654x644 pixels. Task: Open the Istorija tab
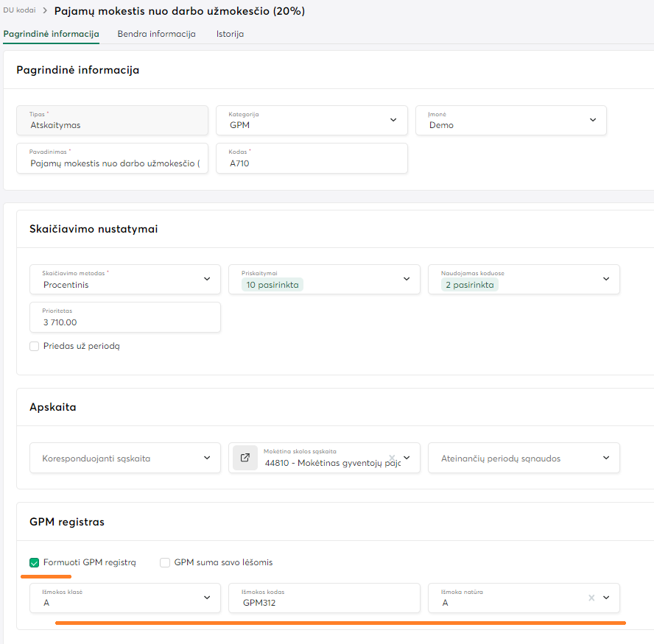(230, 34)
